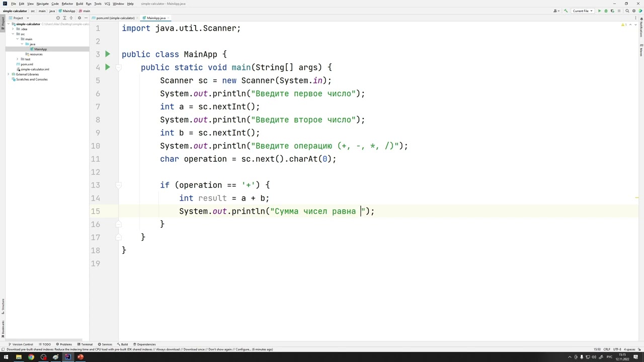This screenshot has width=644, height=362.
Task: Open IDE settings gear in top toolbar
Action: [633, 11]
